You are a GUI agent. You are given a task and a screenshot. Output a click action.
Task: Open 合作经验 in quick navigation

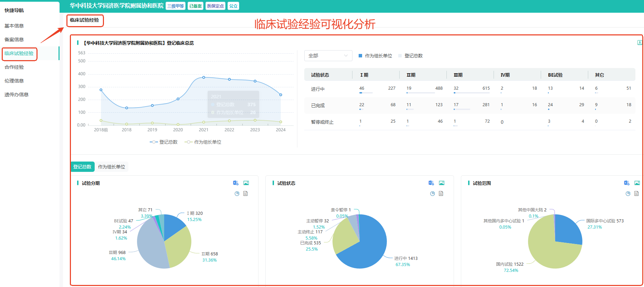point(14,67)
